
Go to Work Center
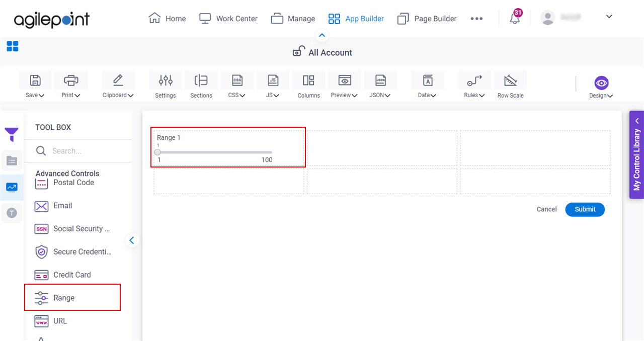point(228,19)
